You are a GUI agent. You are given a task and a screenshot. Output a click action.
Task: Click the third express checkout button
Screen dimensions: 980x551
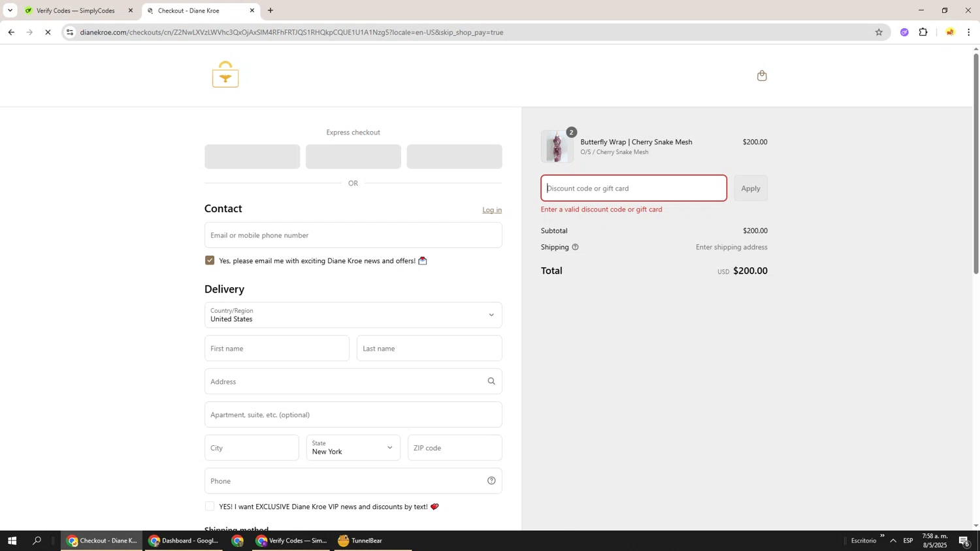click(x=455, y=157)
